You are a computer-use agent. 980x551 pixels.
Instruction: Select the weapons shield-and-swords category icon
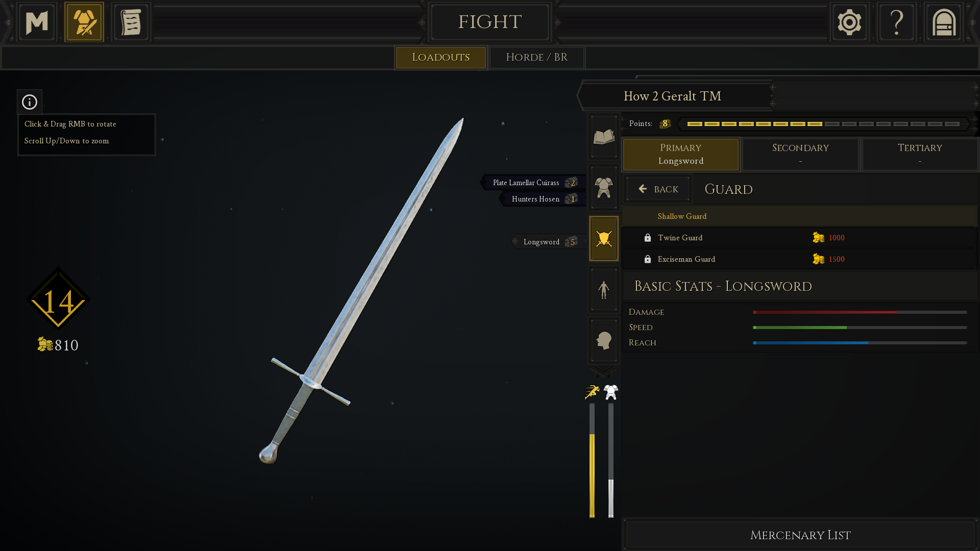(604, 238)
